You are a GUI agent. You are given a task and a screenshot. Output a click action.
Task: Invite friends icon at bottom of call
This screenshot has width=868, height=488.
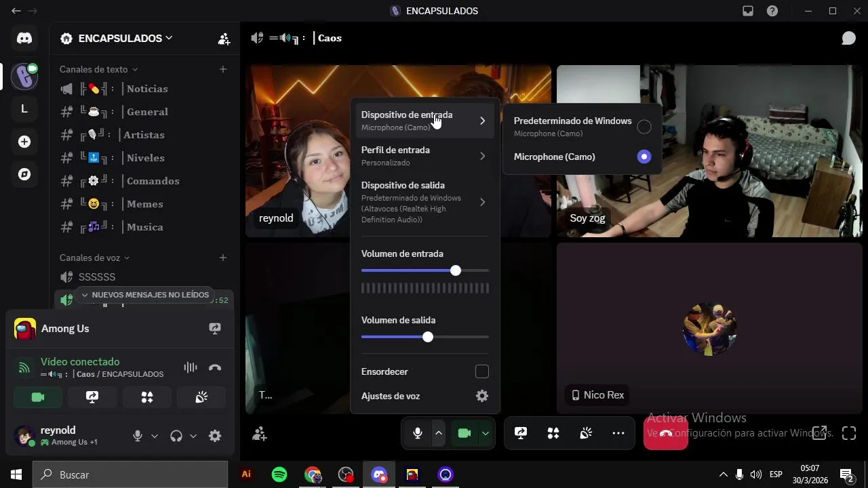click(259, 434)
